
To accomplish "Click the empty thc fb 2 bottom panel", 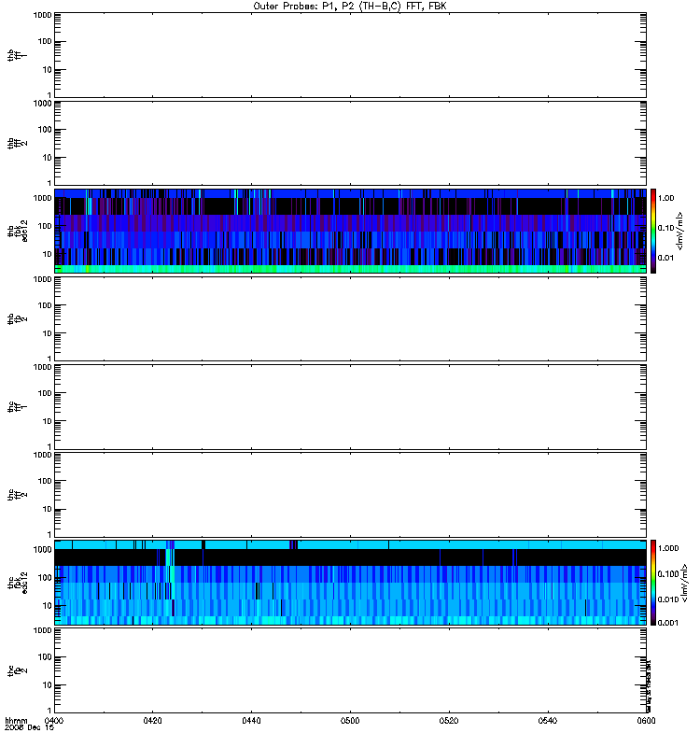I will click(x=350, y=670).
